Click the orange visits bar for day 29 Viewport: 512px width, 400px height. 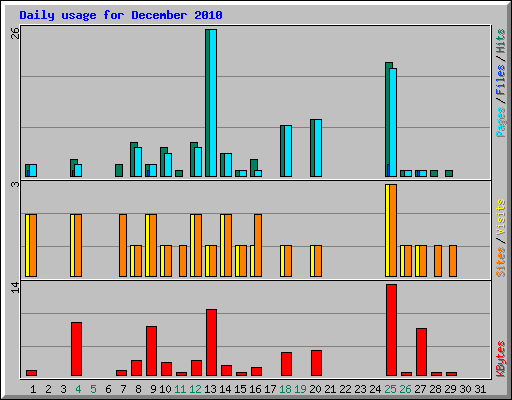click(x=453, y=261)
